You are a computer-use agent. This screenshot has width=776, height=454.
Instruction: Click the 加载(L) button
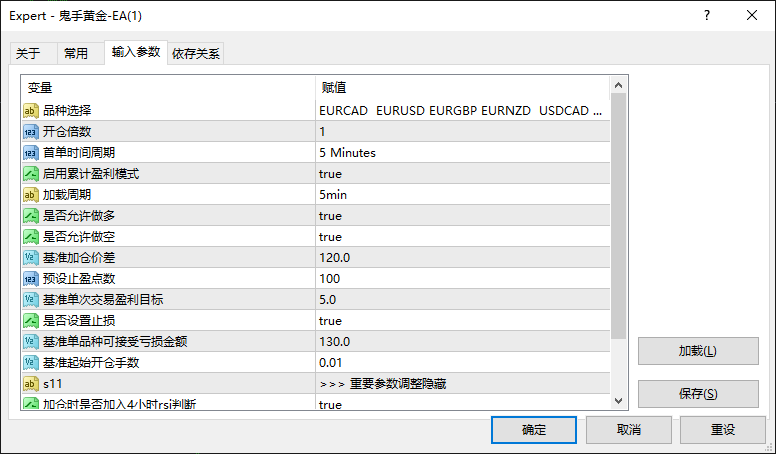pos(698,351)
